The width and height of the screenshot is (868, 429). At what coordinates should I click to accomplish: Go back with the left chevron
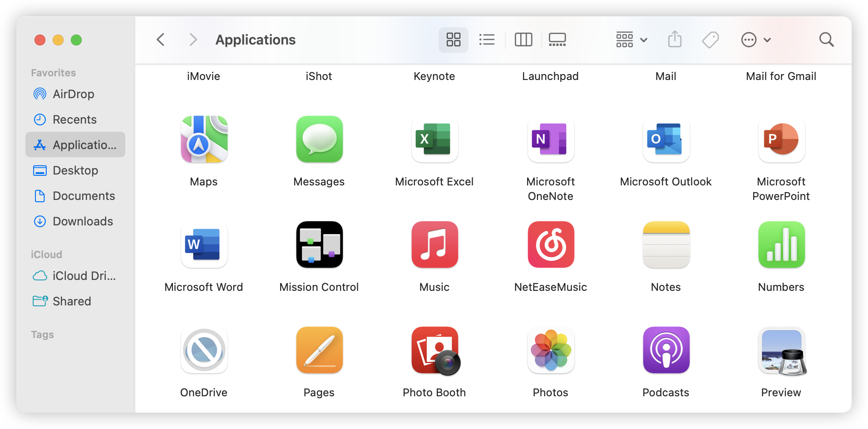160,40
